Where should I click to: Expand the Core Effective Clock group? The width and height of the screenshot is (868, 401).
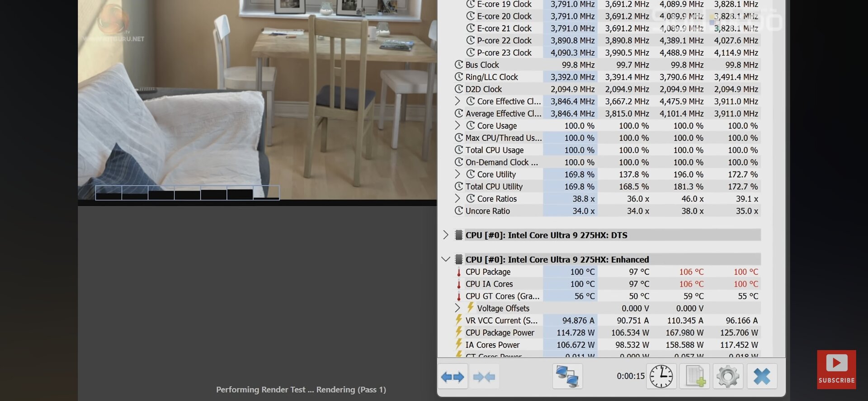coord(457,101)
